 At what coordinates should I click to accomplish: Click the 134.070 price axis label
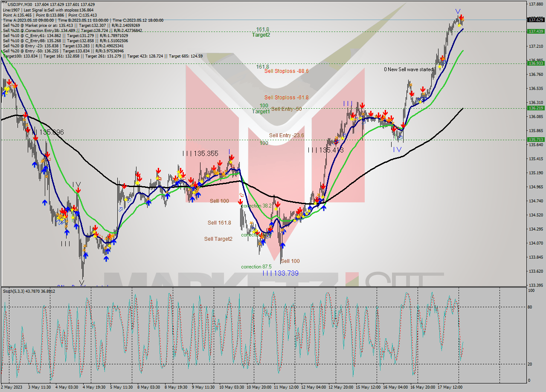(x=536, y=243)
